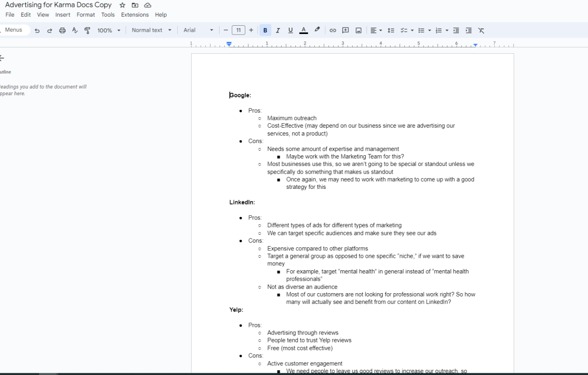
Task: Click the font size field showing 11
Action: (238, 30)
